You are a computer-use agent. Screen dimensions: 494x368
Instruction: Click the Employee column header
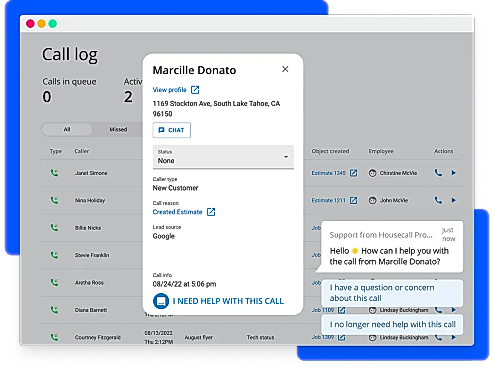(381, 151)
